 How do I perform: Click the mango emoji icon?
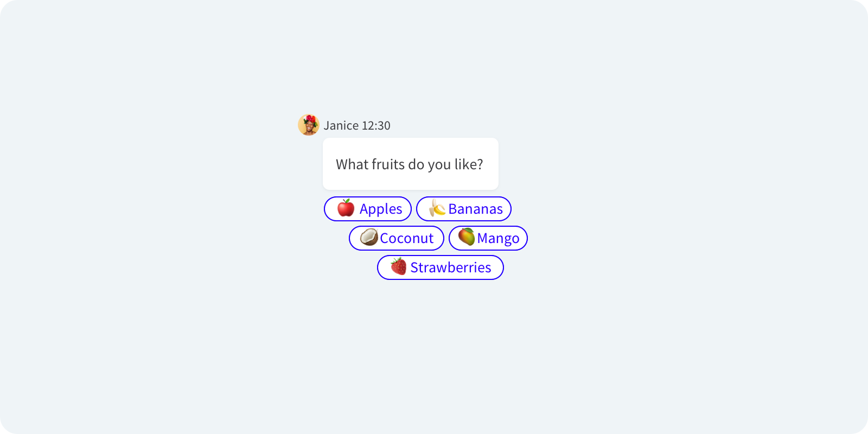tap(468, 238)
